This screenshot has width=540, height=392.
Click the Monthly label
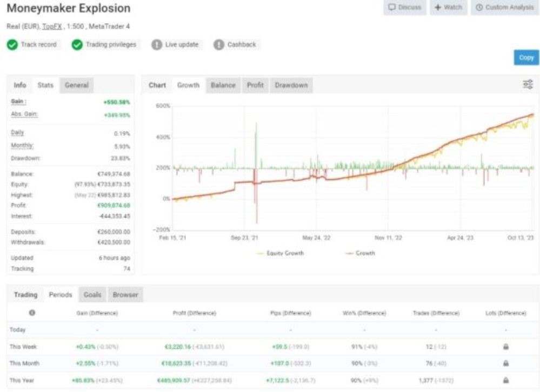pyautogui.click(x=22, y=145)
